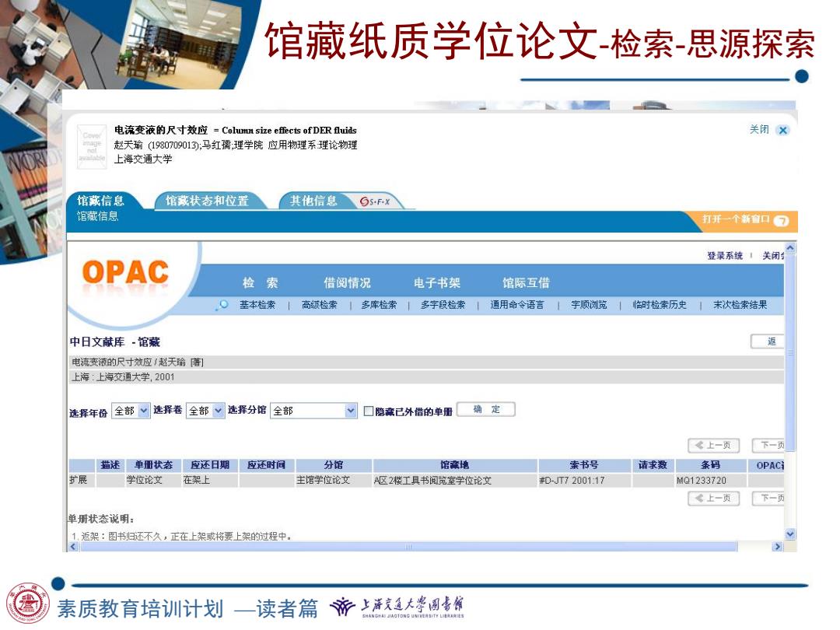Viewport: 840px width, 630px height.
Task: Open 字顺浏览
Action: tap(589, 305)
